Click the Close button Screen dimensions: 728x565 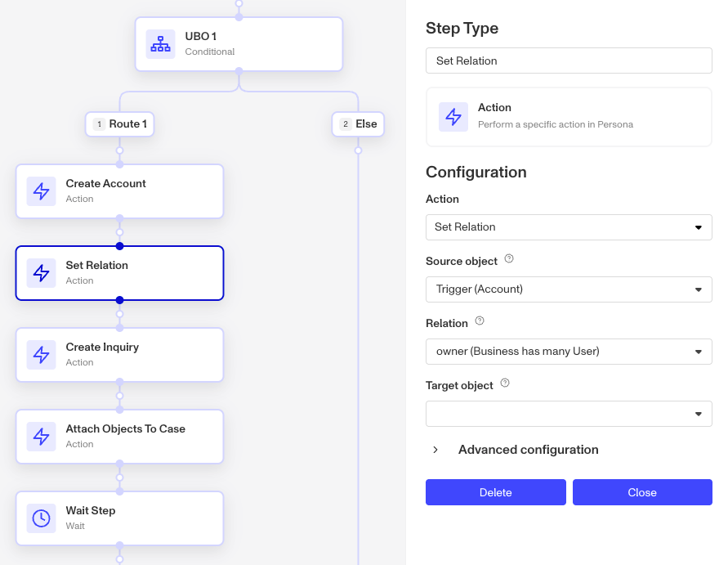point(642,492)
